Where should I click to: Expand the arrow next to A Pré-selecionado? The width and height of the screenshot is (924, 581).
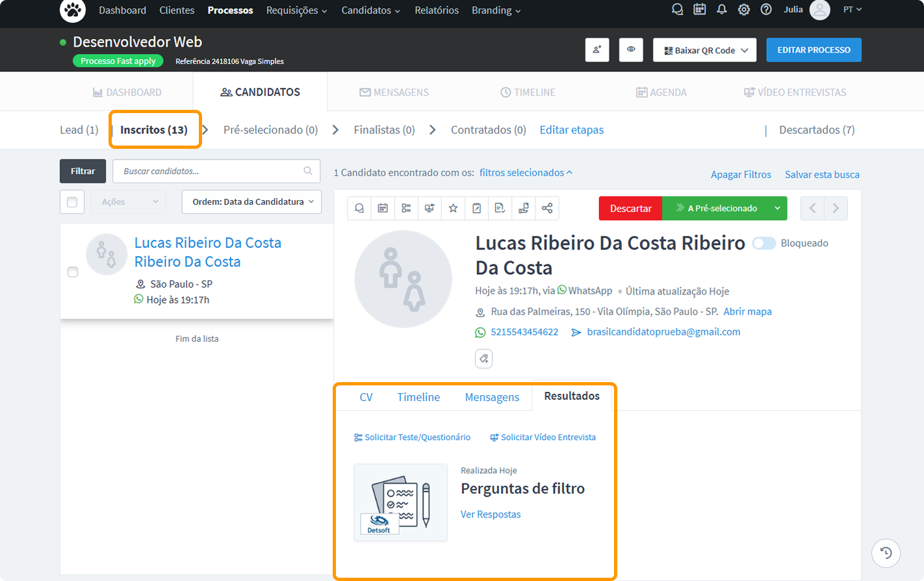pos(777,209)
